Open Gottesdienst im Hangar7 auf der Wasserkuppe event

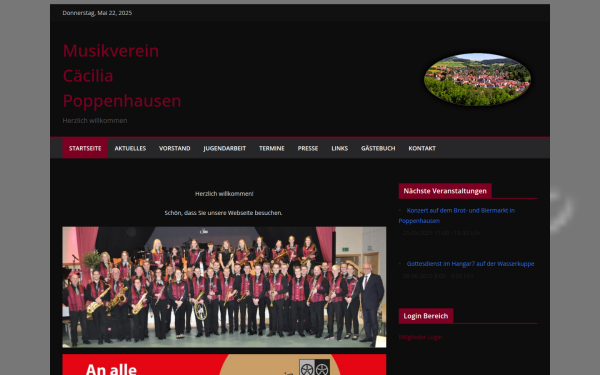click(470, 264)
